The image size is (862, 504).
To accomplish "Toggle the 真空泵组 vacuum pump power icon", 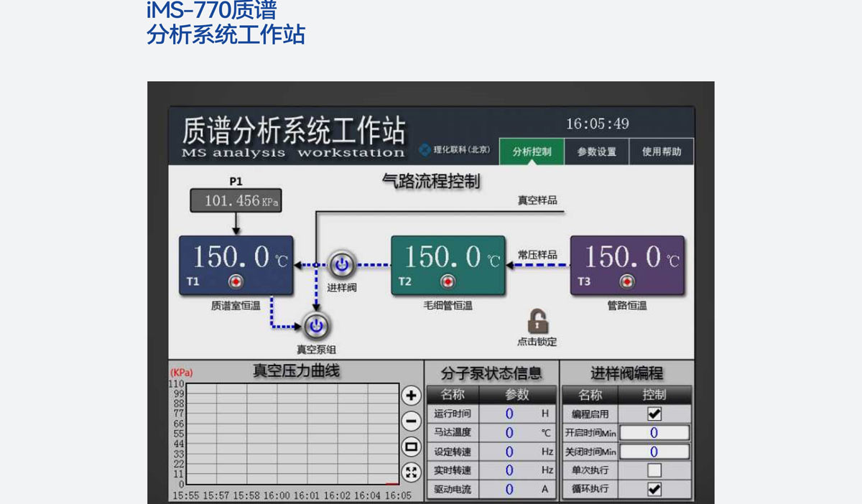I will (x=315, y=327).
